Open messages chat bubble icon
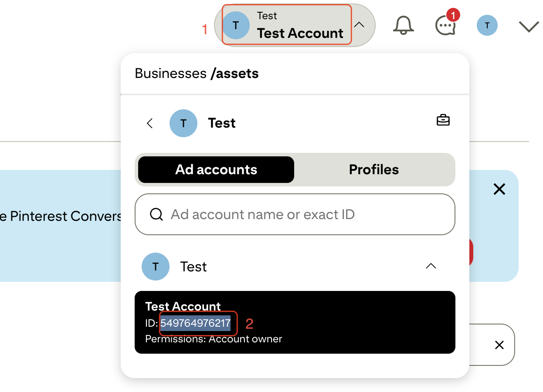This screenshot has height=392, width=543. point(445,25)
